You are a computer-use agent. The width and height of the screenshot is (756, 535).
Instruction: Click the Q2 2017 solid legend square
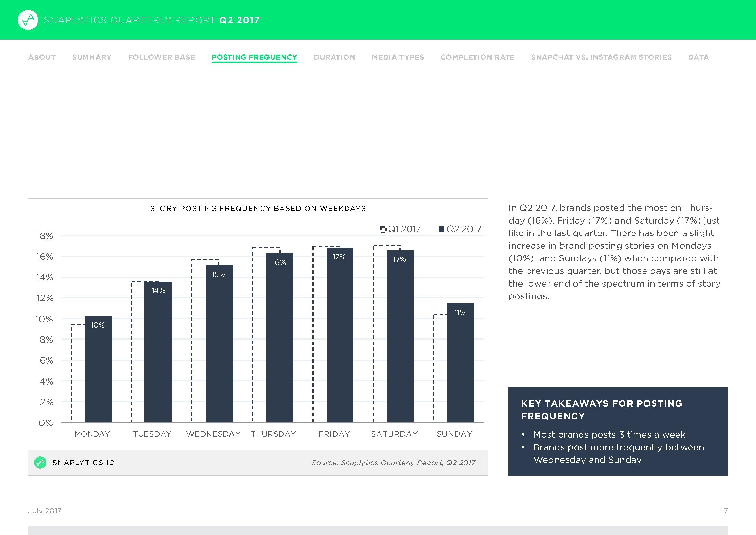(x=441, y=229)
